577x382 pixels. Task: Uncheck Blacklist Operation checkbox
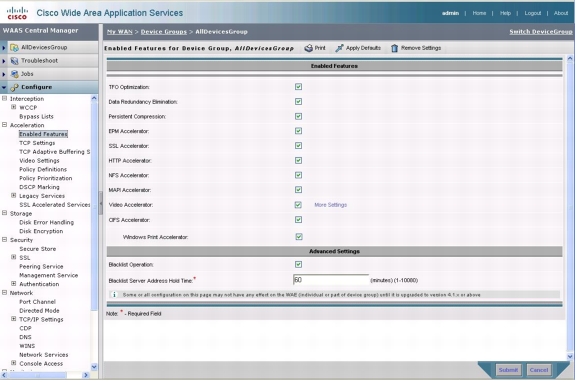point(298,264)
